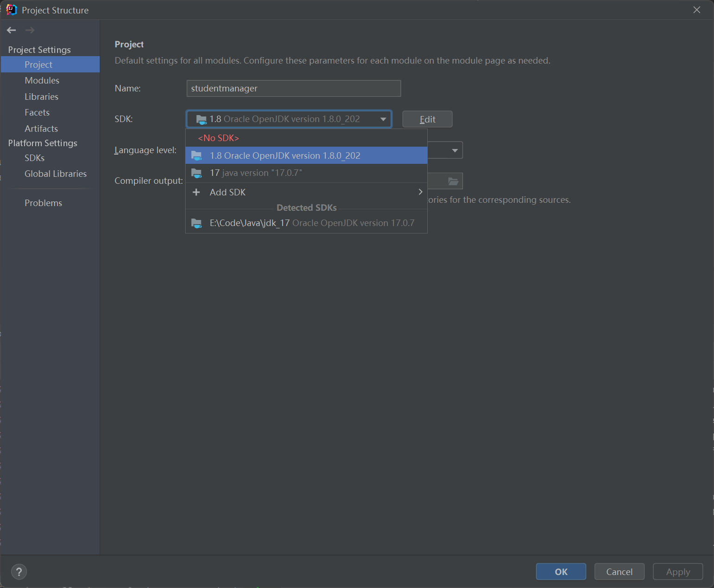Image resolution: width=714 pixels, height=588 pixels.
Task: Click the plus icon beside Add SDK
Action: tap(196, 192)
